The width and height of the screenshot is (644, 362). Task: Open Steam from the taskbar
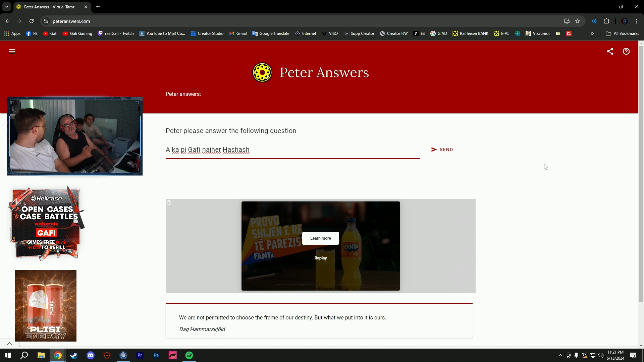pos(74,355)
